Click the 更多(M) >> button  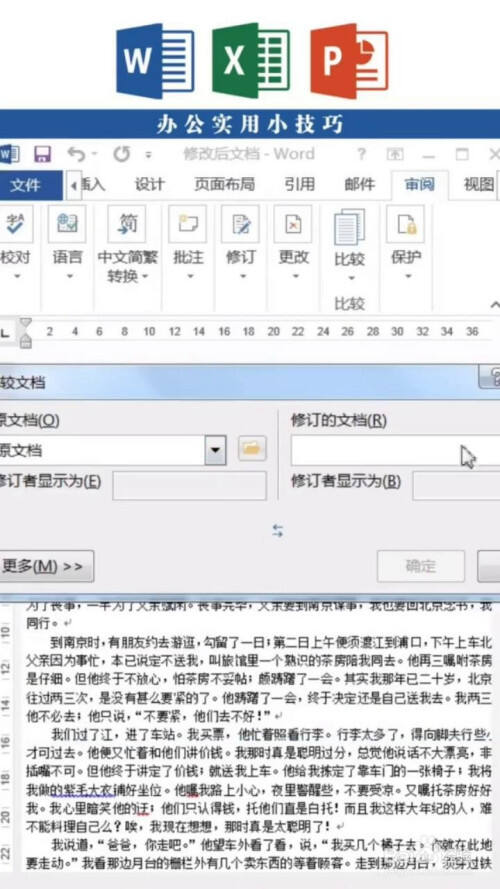[46, 566]
